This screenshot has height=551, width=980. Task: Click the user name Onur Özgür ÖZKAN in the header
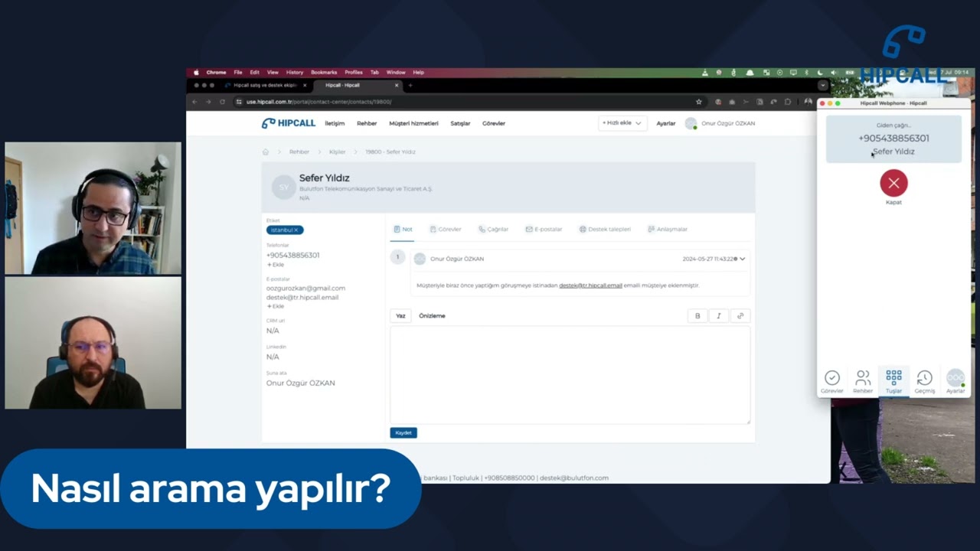click(728, 123)
